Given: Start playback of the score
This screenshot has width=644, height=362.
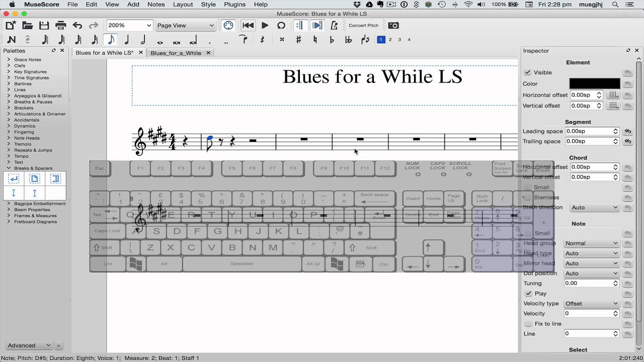Looking at the screenshot, I should [x=265, y=25].
